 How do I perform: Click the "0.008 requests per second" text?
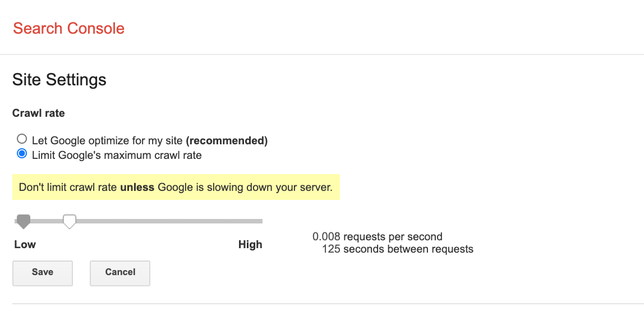tap(378, 236)
